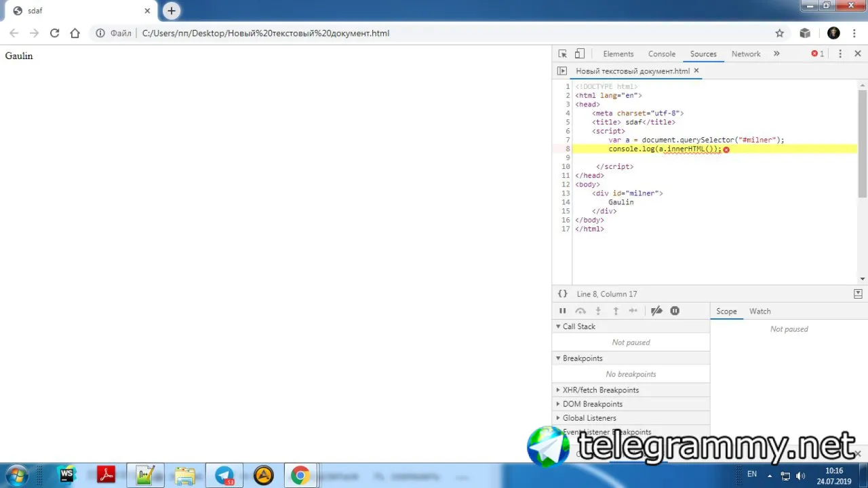Screen dimensions: 868x488
Task: Open the Chrome profile avatar
Action: (x=833, y=33)
